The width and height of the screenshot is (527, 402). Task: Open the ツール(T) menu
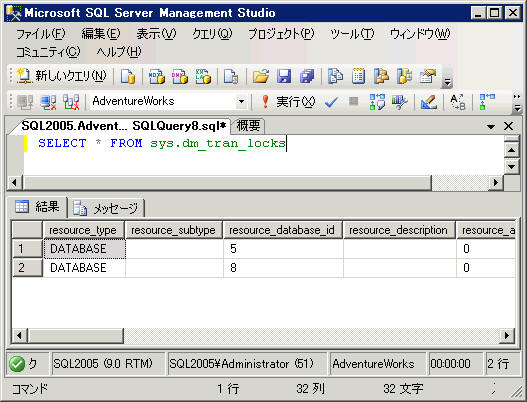tap(352, 34)
